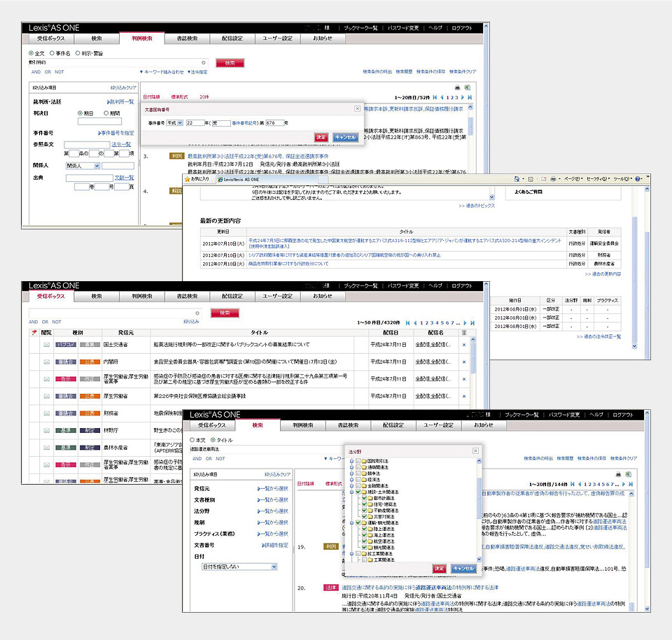Viewport: 672px width, 640px height.
Task: Click the flag column header icon in inbox
Action: point(34,332)
